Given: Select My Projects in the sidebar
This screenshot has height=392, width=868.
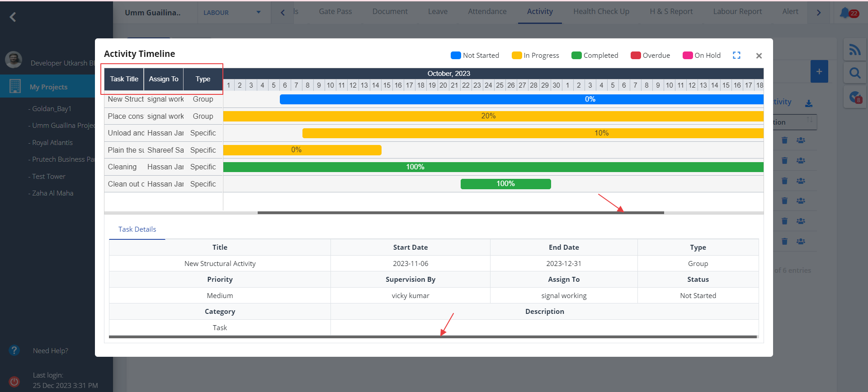Looking at the screenshot, I should pos(48,87).
